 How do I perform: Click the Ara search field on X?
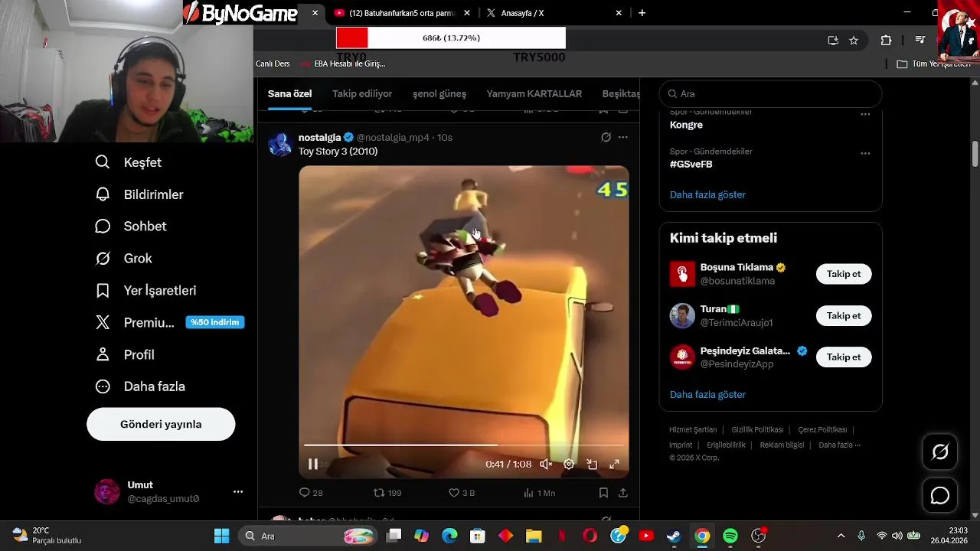click(x=770, y=93)
